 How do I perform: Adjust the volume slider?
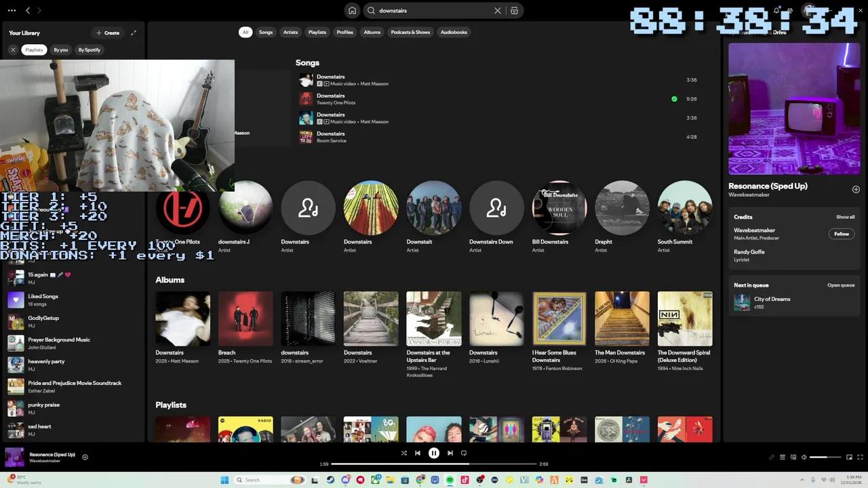point(825,457)
